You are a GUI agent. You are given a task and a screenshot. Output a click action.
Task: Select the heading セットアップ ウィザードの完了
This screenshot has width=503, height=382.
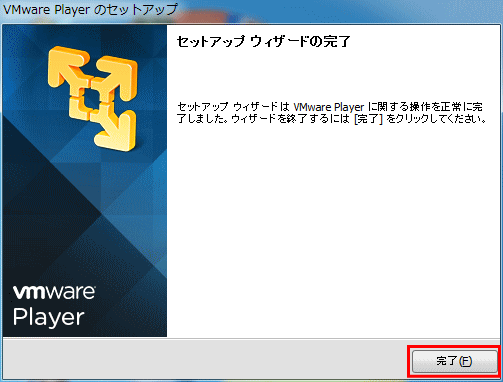point(264,42)
